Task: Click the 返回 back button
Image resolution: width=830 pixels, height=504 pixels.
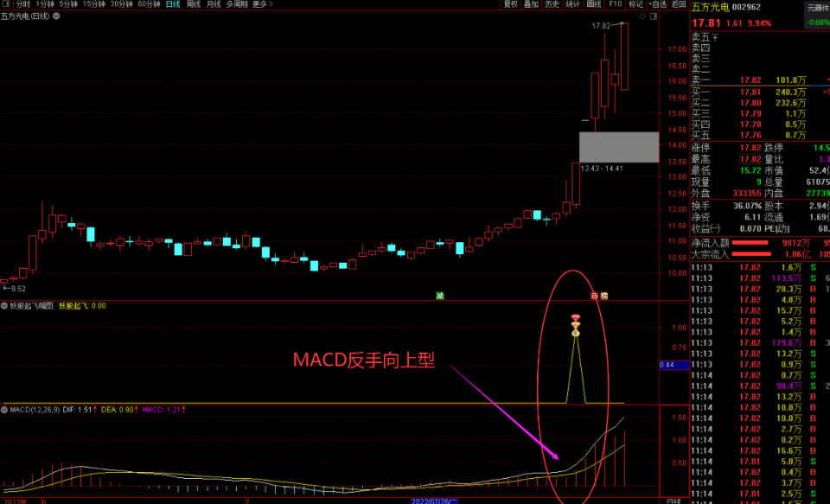Action: 679,4
